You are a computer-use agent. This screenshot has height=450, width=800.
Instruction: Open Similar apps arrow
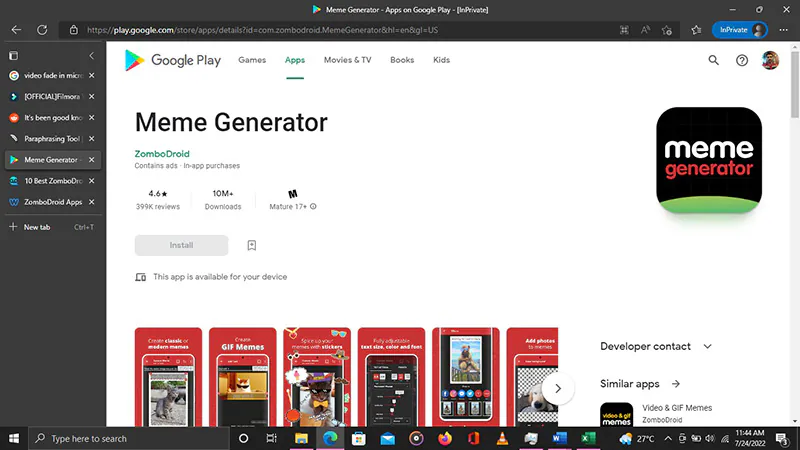coord(676,384)
